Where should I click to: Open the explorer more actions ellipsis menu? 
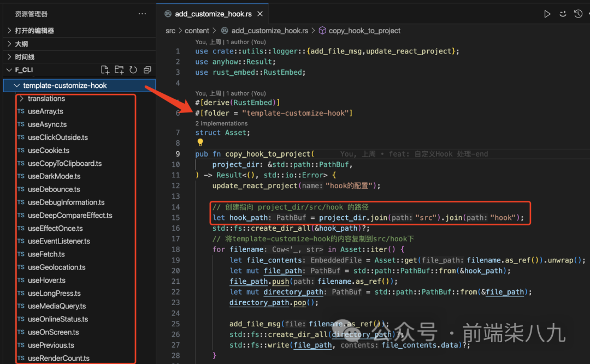coord(142,14)
